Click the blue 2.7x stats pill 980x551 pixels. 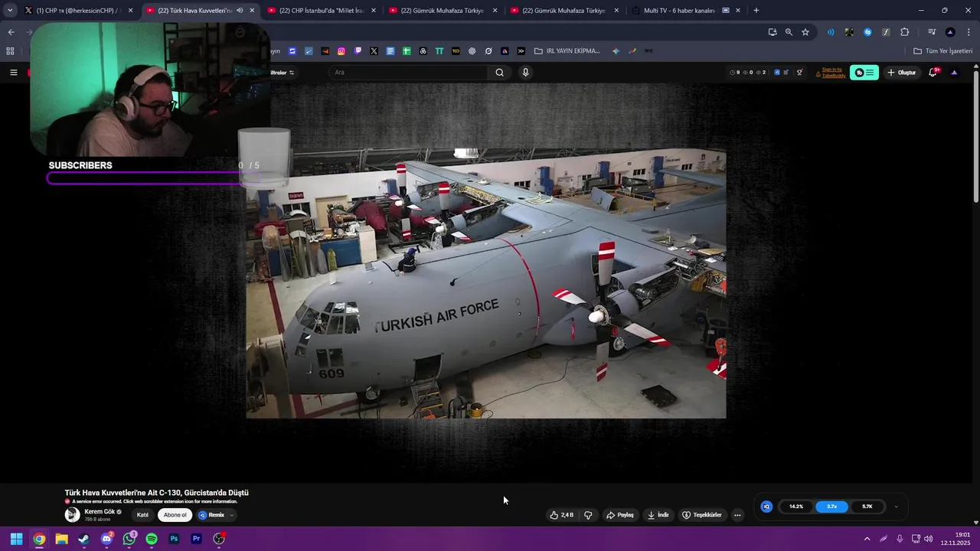pyautogui.click(x=831, y=507)
